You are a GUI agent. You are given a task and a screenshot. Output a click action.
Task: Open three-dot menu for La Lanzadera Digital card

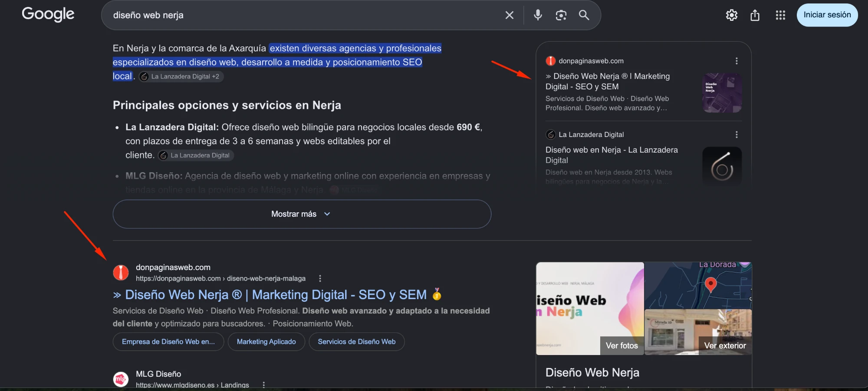pos(736,135)
